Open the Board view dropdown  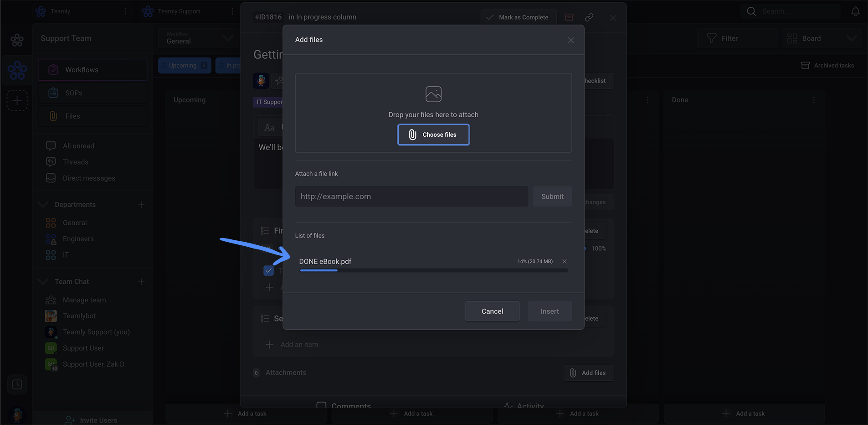tap(822, 38)
